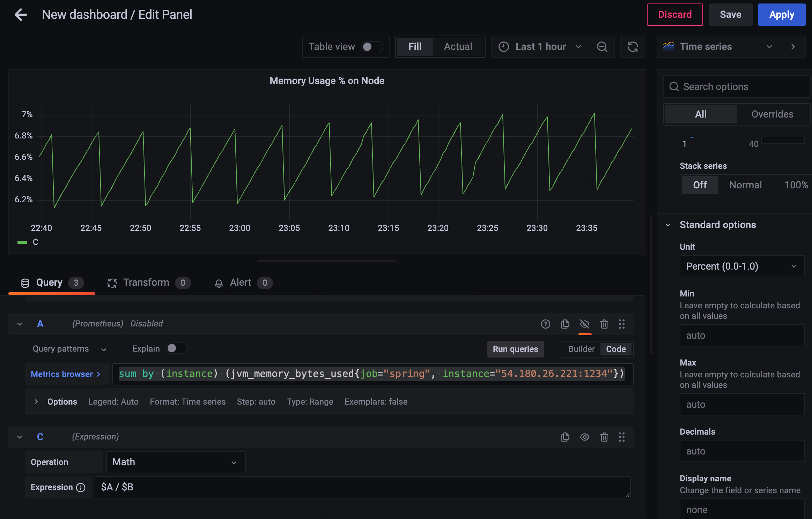Open the Operation Math dropdown

point(175,462)
